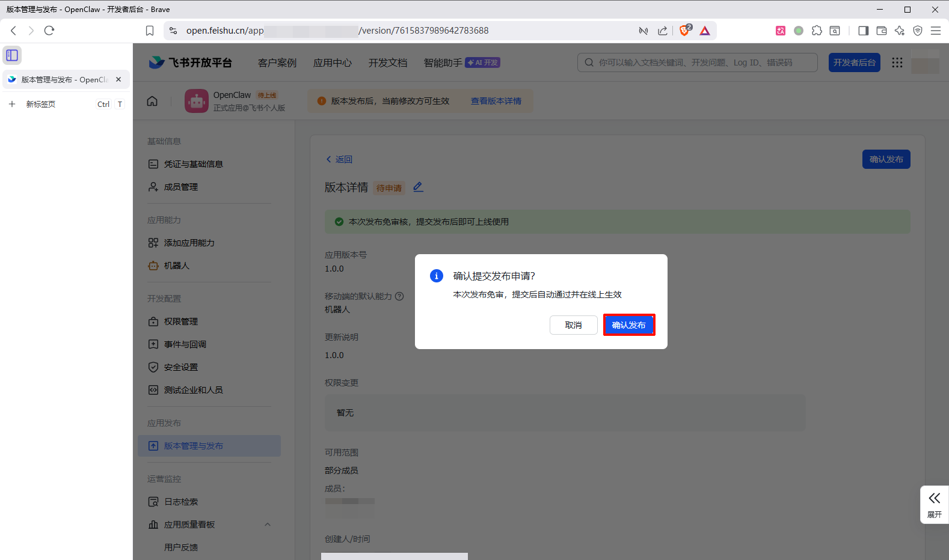Expand the 展开 floating side panel

[x=934, y=504]
